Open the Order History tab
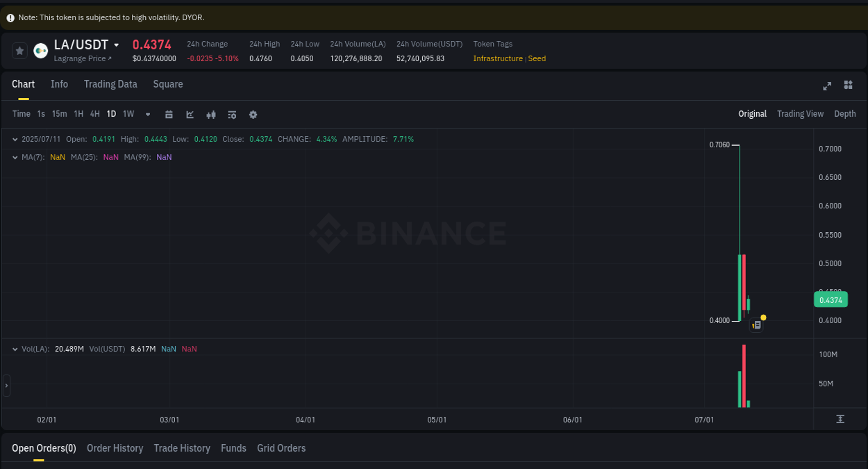868x469 pixels. coord(115,448)
